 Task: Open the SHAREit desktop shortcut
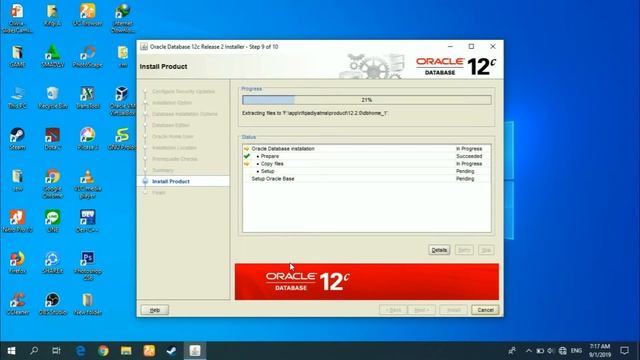53,262
